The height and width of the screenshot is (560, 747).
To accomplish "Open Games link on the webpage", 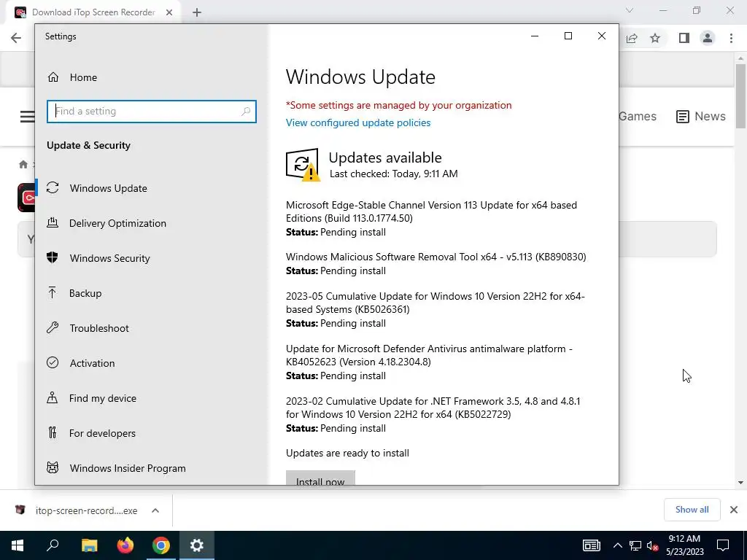I will pos(638,116).
